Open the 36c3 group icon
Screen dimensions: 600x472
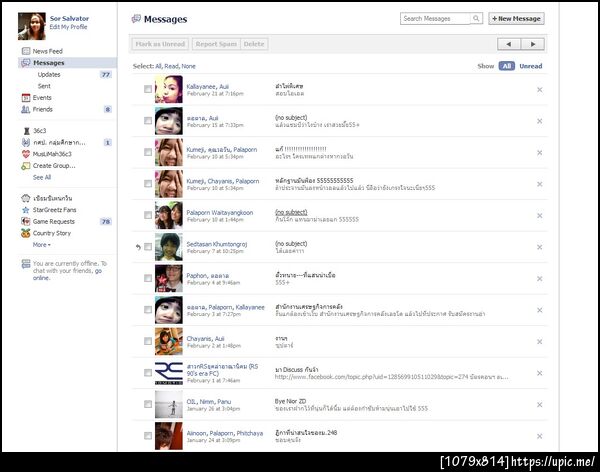click(26, 131)
